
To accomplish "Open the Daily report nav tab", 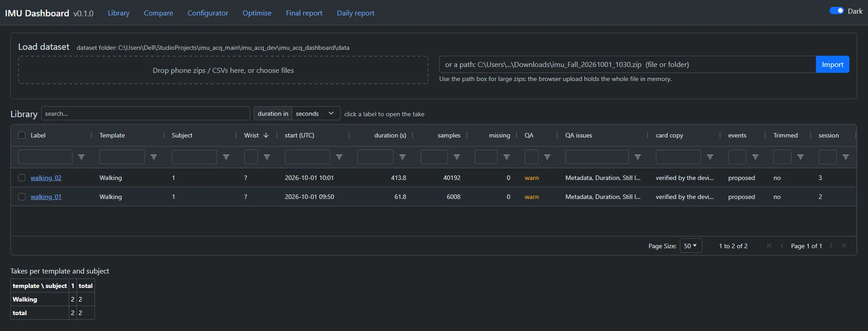I will 355,13.
